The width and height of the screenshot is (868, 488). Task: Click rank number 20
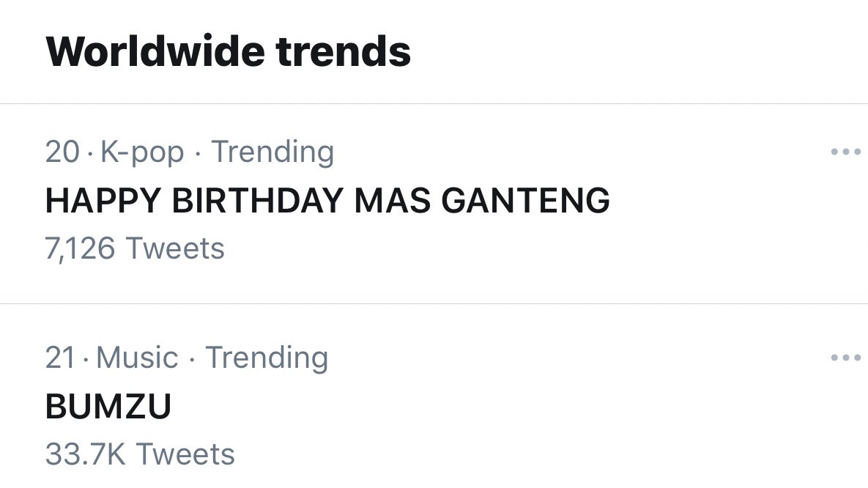pyautogui.click(x=62, y=152)
